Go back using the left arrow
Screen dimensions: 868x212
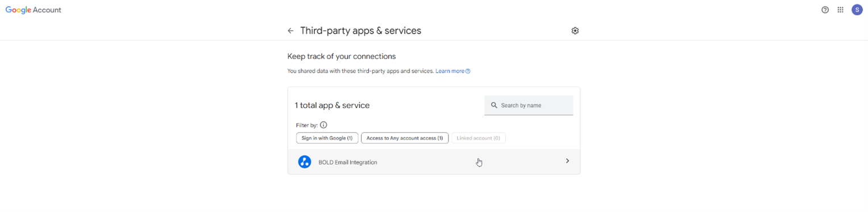(290, 31)
